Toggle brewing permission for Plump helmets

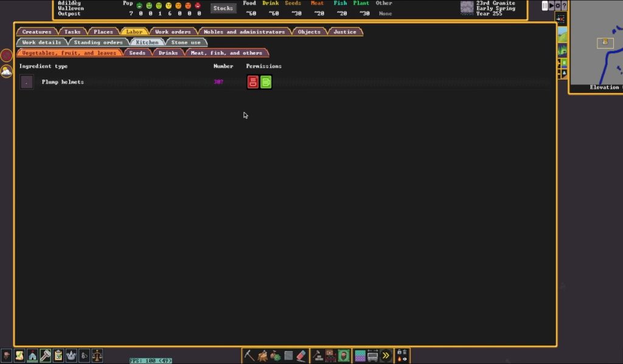(x=266, y=82)
